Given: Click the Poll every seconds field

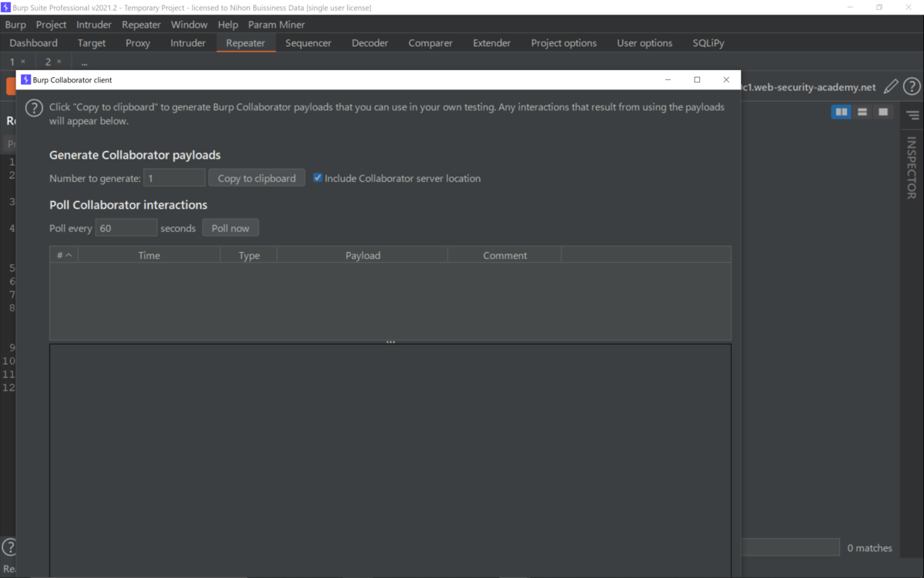Looking at the screenshot, I should click(126, 228).
